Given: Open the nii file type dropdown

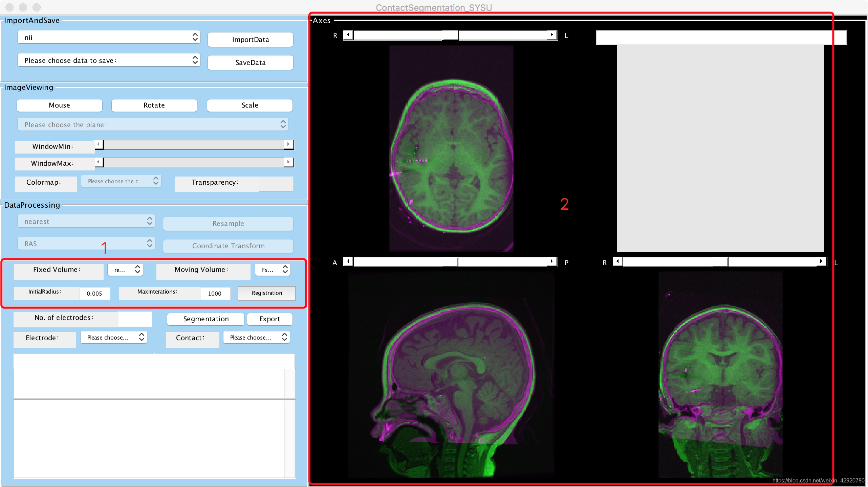Looking at the screenshot, I should (109, 37).
